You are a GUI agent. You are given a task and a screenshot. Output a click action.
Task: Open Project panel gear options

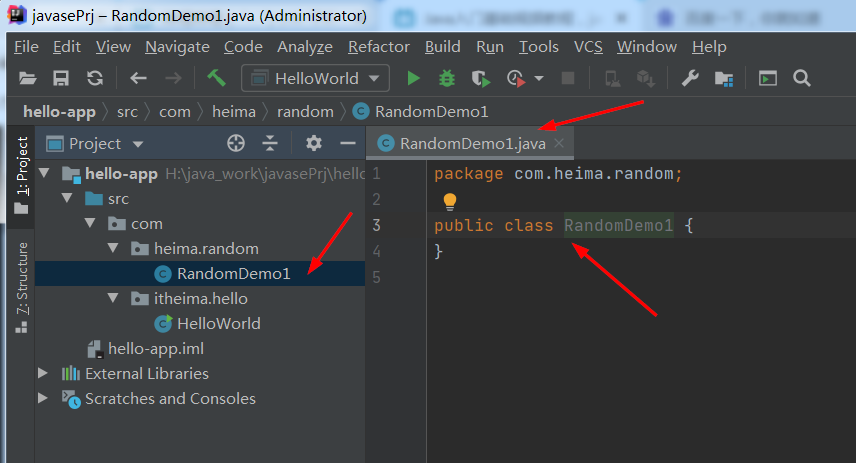313,144
